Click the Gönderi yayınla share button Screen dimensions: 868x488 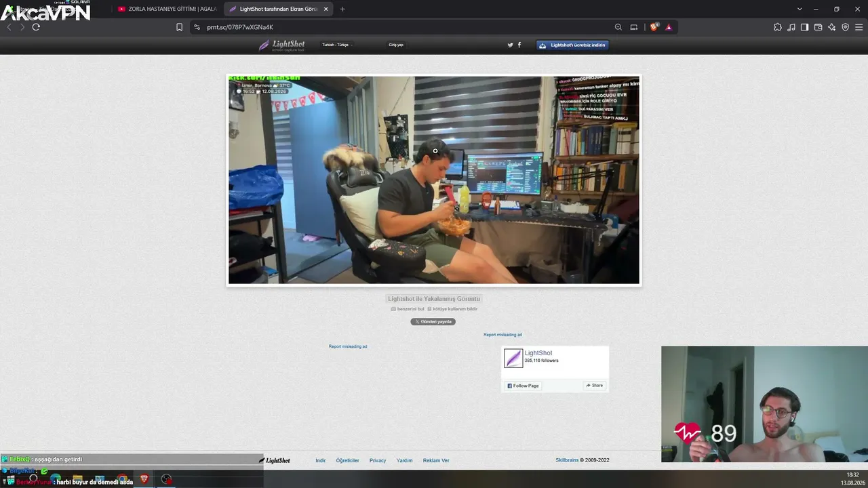[433, 322]
